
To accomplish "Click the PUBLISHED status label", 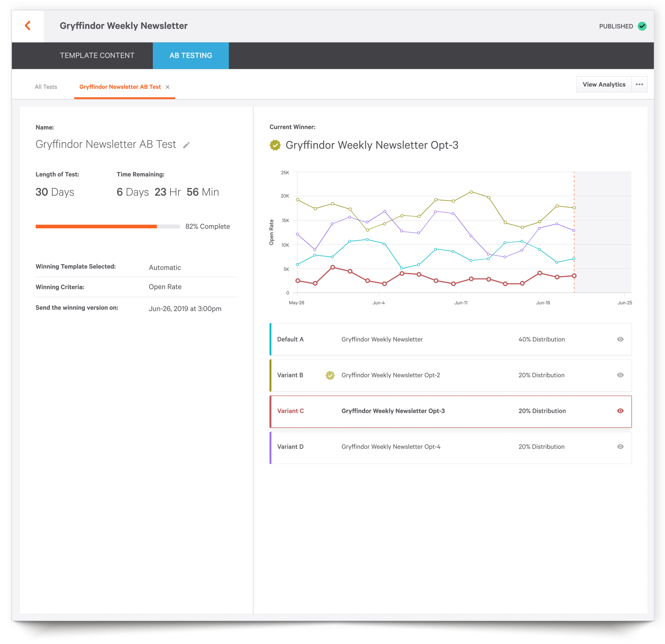I will coord(616,26).
